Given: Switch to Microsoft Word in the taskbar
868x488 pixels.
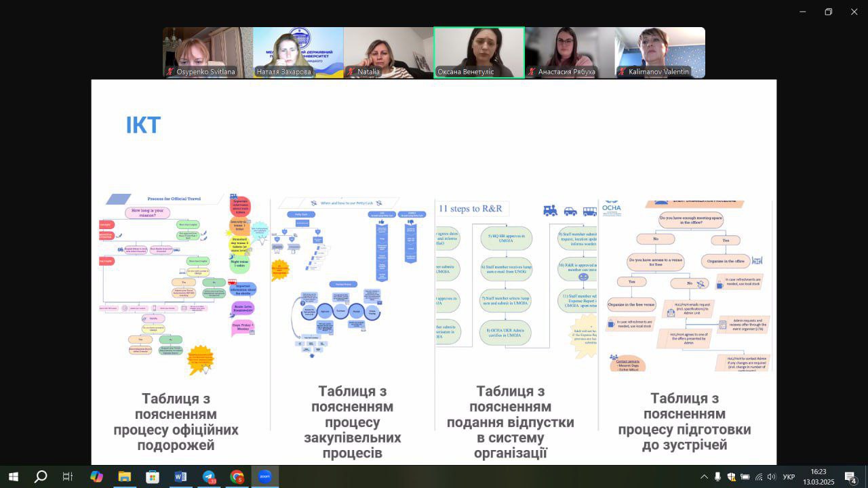Looking at the screenshot, I should pyautogui.click(x=180, y=476).
